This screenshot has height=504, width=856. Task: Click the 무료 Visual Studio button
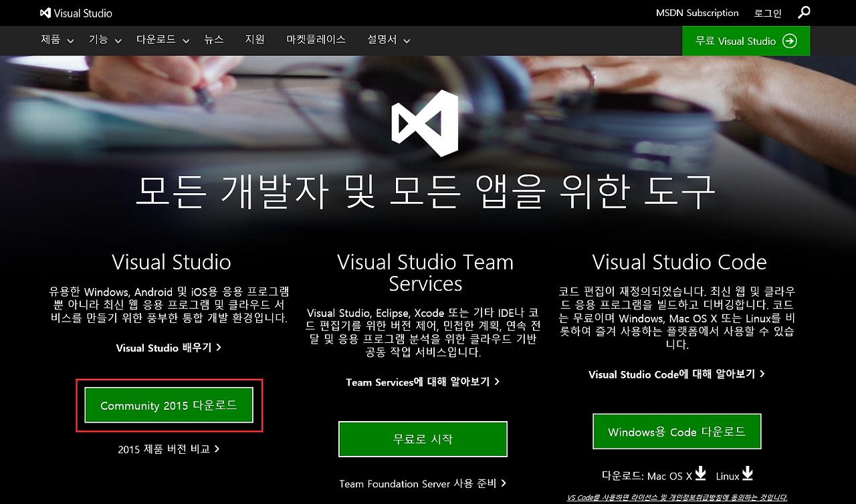pyautogui.click(x=746, y=41)
